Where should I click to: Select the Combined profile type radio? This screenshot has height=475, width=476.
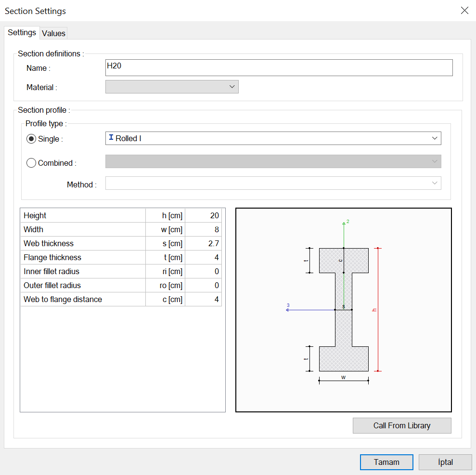[x=31, y=163]
